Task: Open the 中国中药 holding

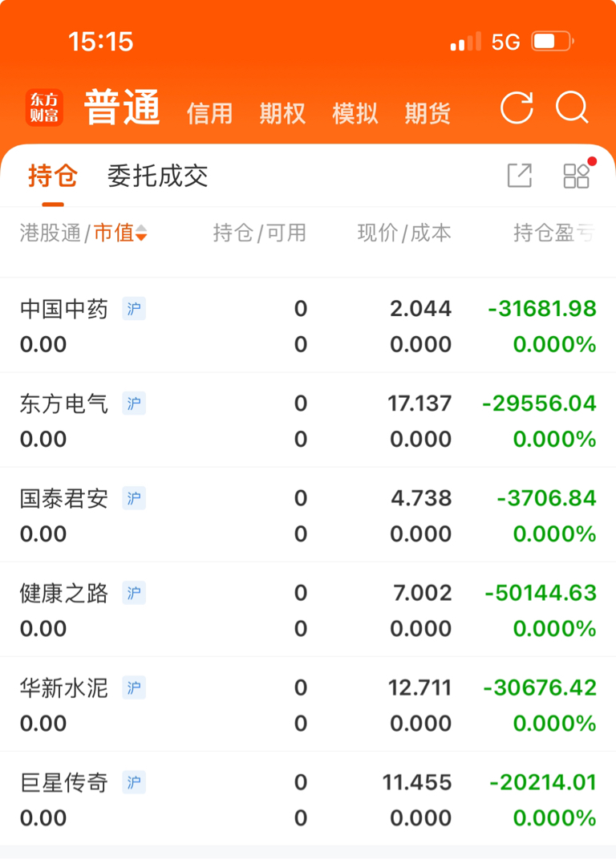Action: click(308, 325)
